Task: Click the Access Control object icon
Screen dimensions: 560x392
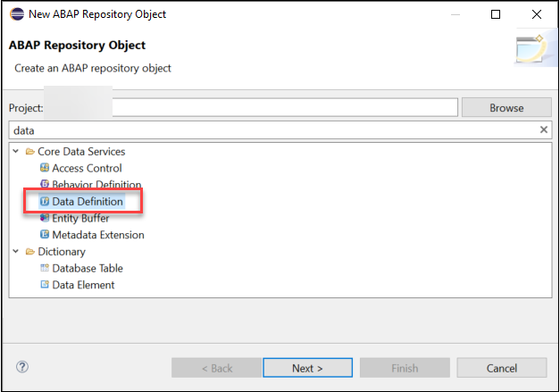Action: [x=45, y=168]
